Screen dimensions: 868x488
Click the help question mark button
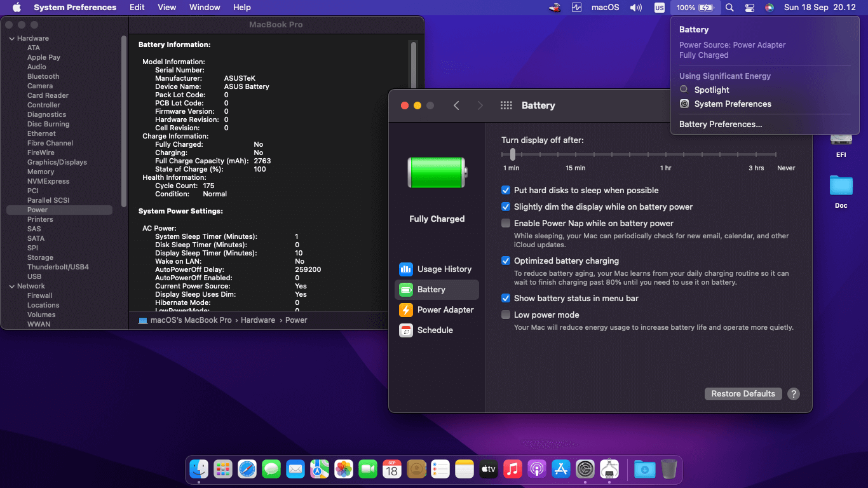[793, 394]
